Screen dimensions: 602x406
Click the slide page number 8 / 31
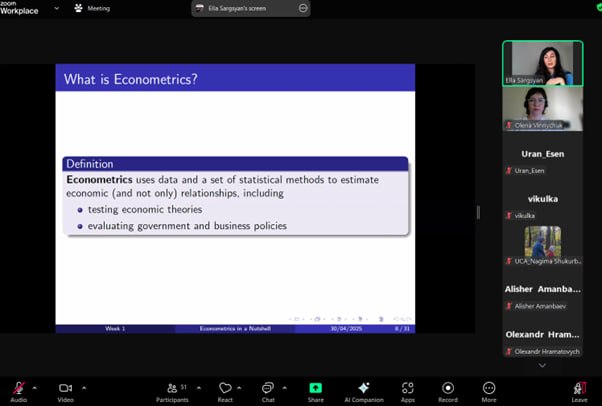click(402, 329)
